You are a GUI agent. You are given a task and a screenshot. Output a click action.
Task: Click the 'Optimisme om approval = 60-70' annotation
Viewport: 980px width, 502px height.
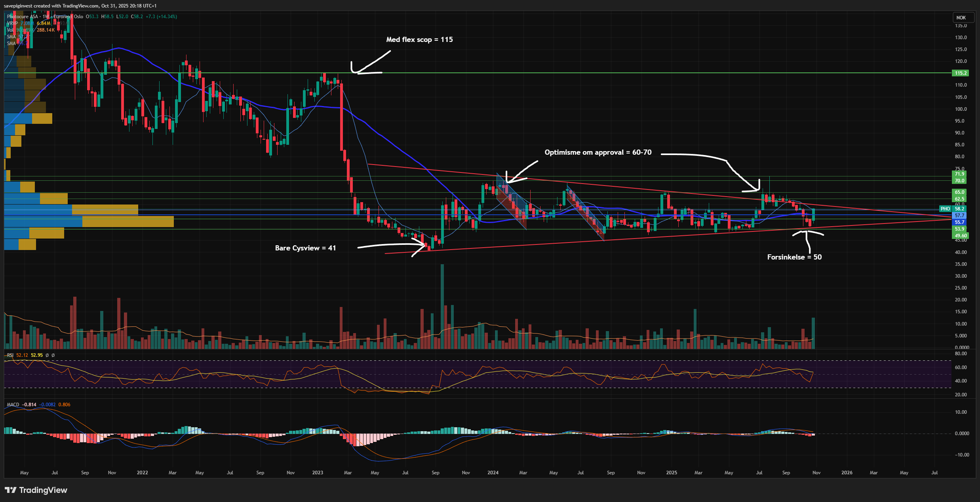pos(598,152)
